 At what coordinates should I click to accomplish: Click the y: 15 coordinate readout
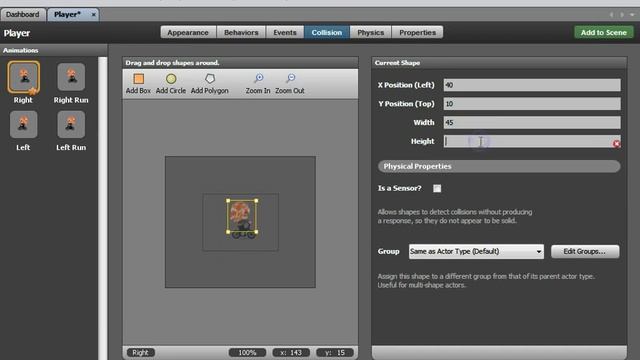click(x=335, y=353)
